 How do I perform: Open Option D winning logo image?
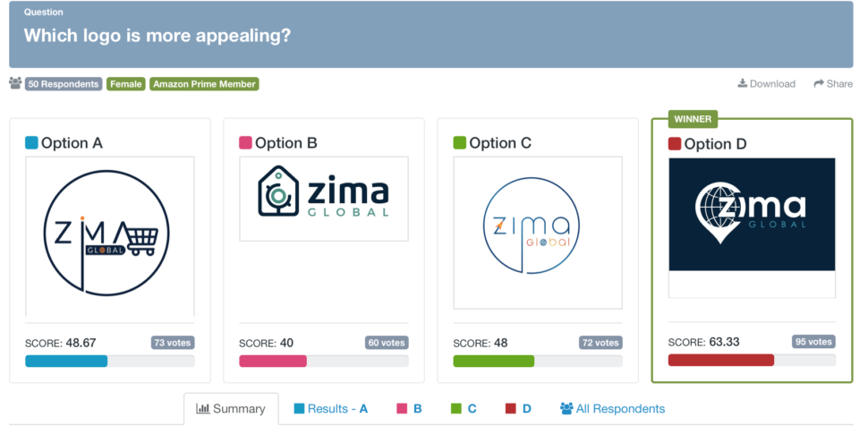(x=752, y=215)
